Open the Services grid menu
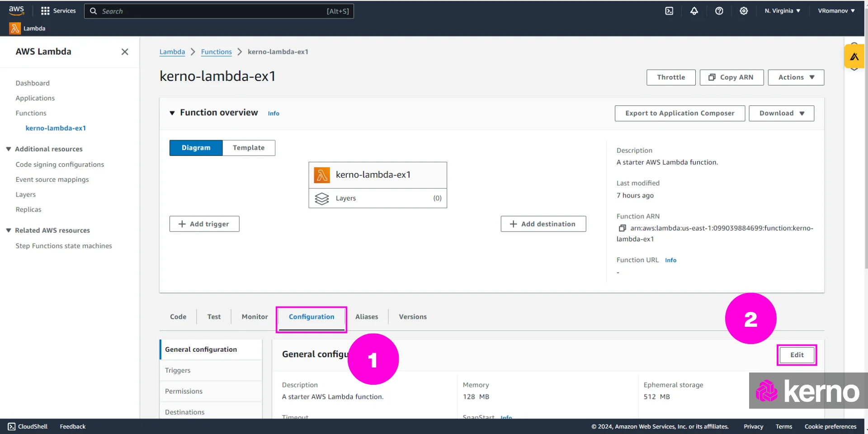 point(58,11)
